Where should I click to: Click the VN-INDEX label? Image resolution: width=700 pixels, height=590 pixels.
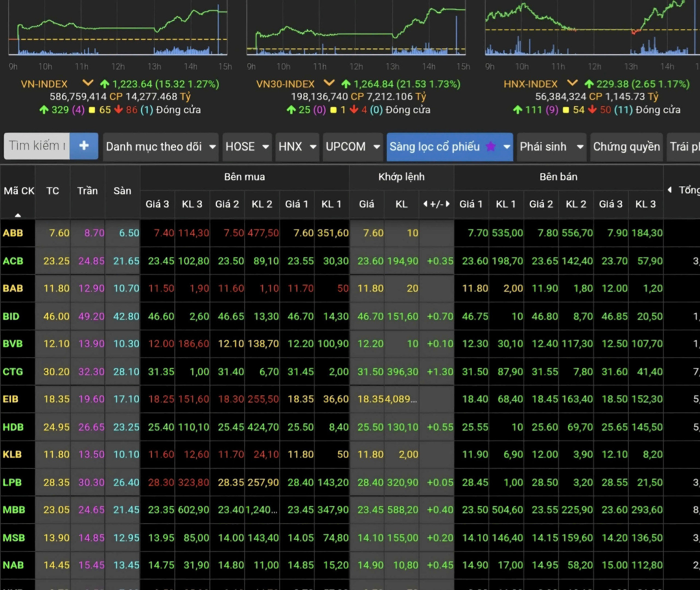(x=44, y=84)
